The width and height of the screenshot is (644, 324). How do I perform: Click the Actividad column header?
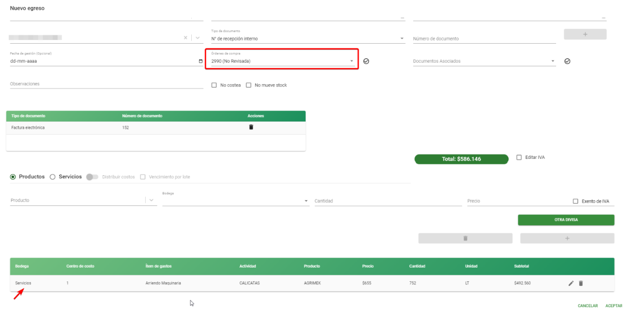(x=248, y=266)
